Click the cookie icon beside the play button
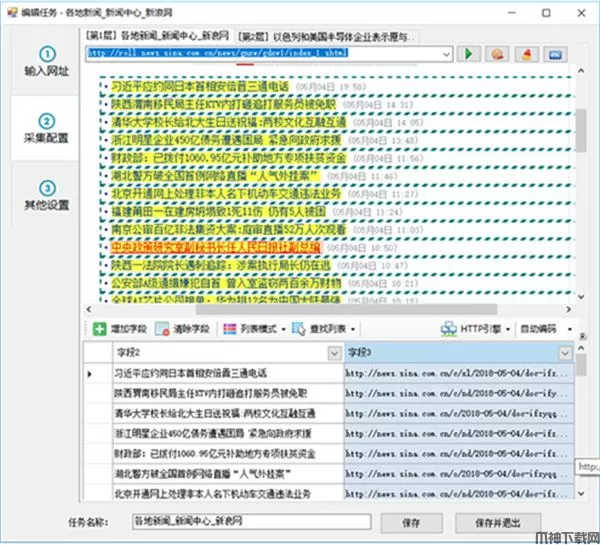600x545 pixels. (497, 54)
